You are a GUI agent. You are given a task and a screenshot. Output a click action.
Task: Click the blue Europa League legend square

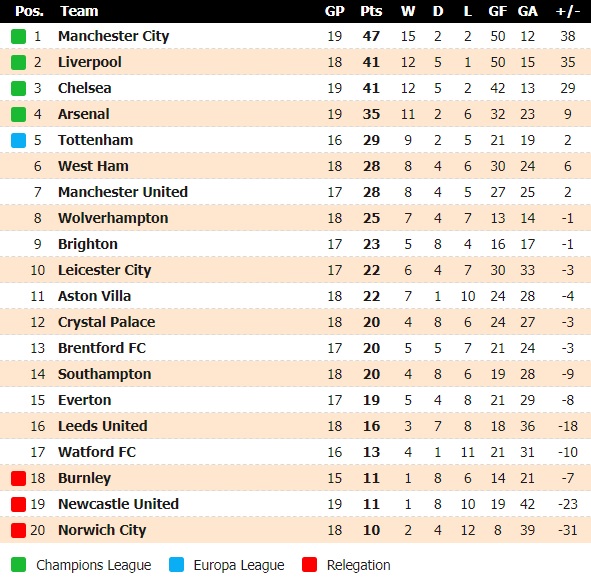tap(176, 565)
